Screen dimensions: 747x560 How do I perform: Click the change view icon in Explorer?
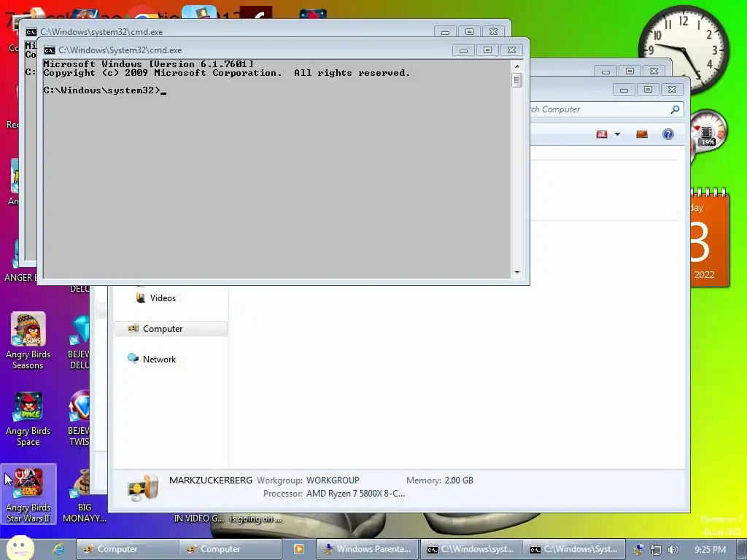point(602,134)
